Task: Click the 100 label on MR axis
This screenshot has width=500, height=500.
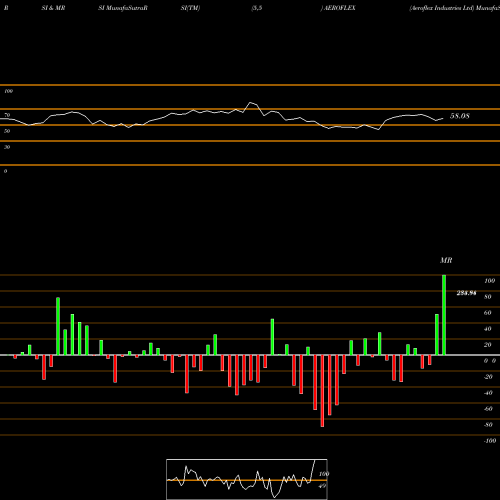Action: [489, 281]
